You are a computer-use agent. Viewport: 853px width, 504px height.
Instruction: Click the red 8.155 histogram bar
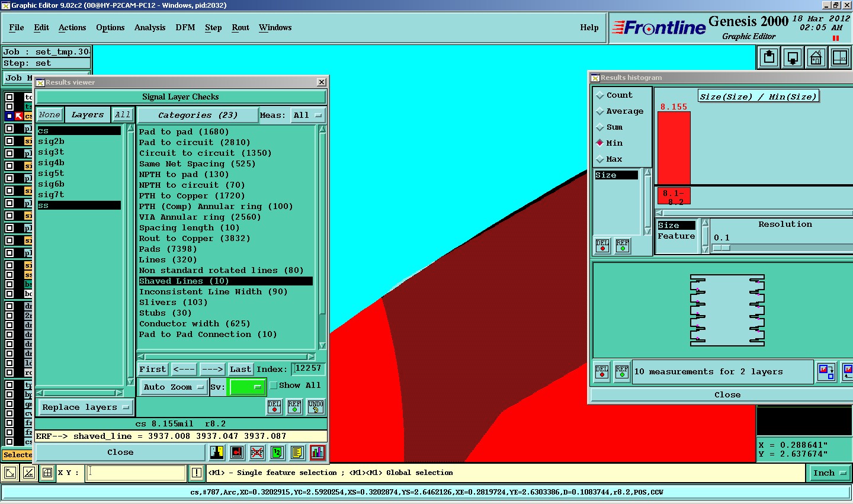pyautogui.click(x=674, y=148)
